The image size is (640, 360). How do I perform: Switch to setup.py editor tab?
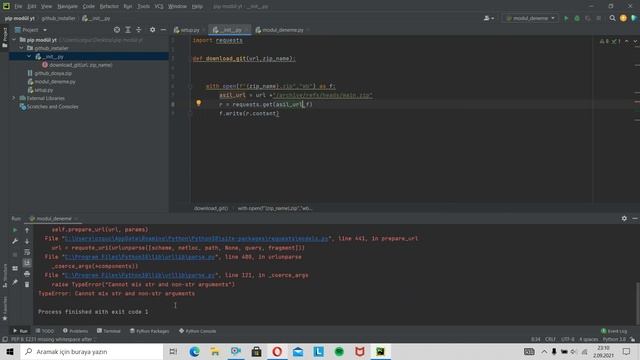[187, 30]
